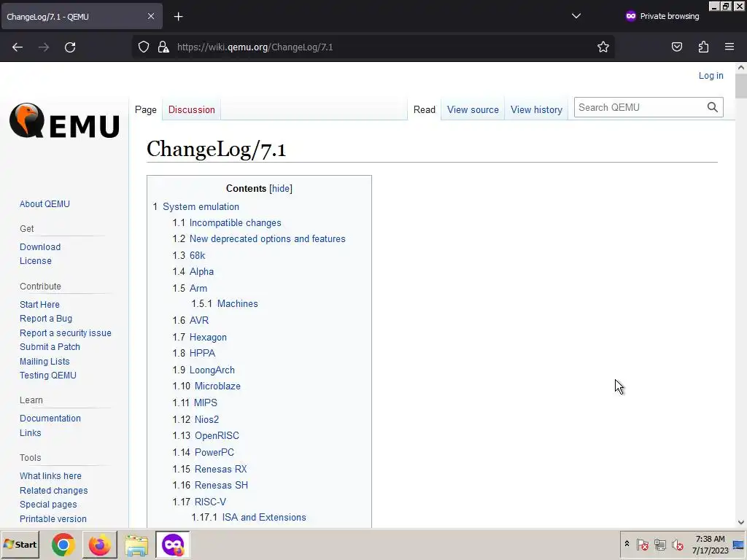Open Firefox from the taskbar

pyautogui.click(x=99, y=545)
